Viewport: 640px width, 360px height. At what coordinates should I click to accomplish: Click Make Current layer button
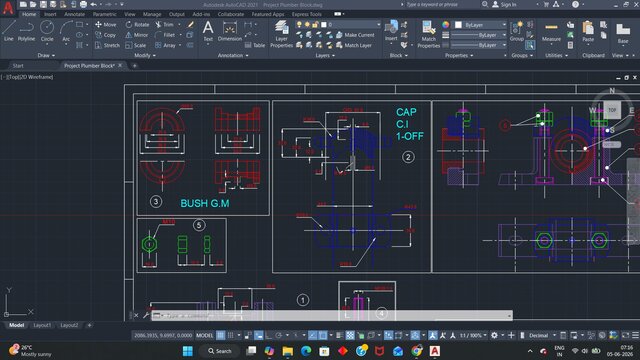click(x=355, y=35)
